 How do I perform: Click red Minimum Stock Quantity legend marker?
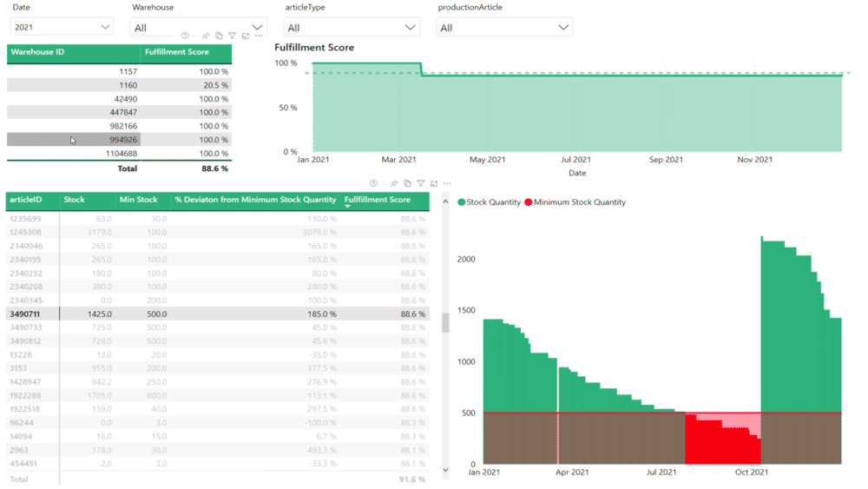click(528, 202)
